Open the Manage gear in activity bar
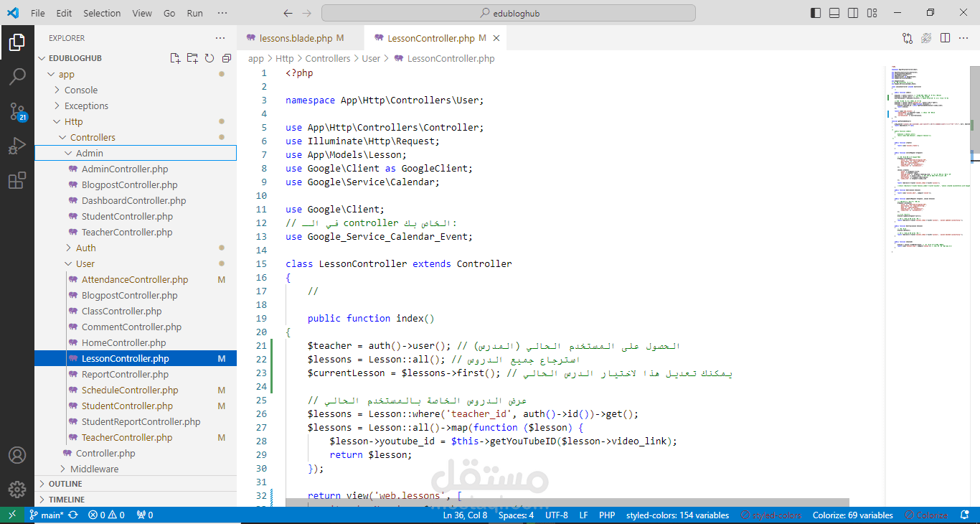This screenshot has width=980, height=524. [x=17, y=490]
